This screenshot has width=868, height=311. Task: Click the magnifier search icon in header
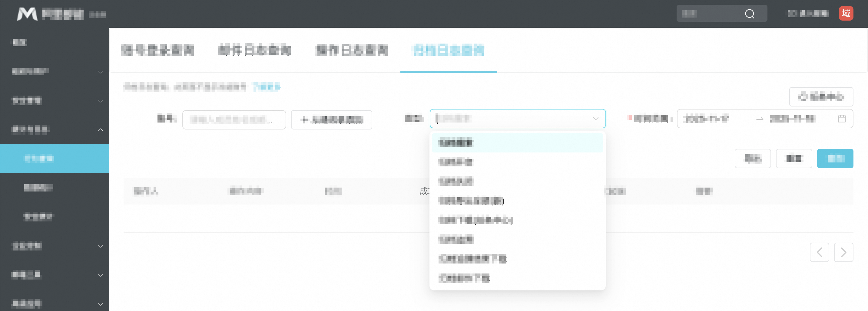point(749,14)
